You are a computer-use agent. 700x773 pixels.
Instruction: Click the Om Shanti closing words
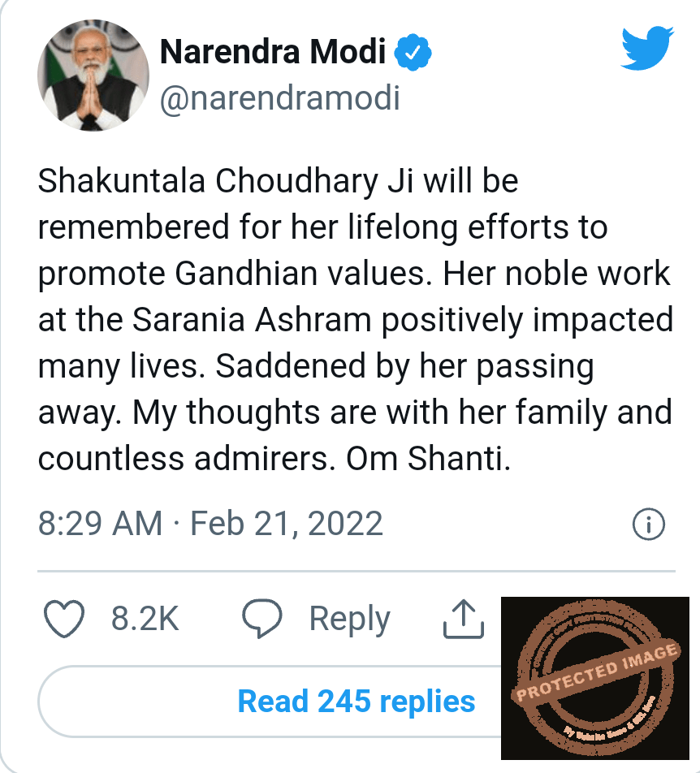point(428,459)
